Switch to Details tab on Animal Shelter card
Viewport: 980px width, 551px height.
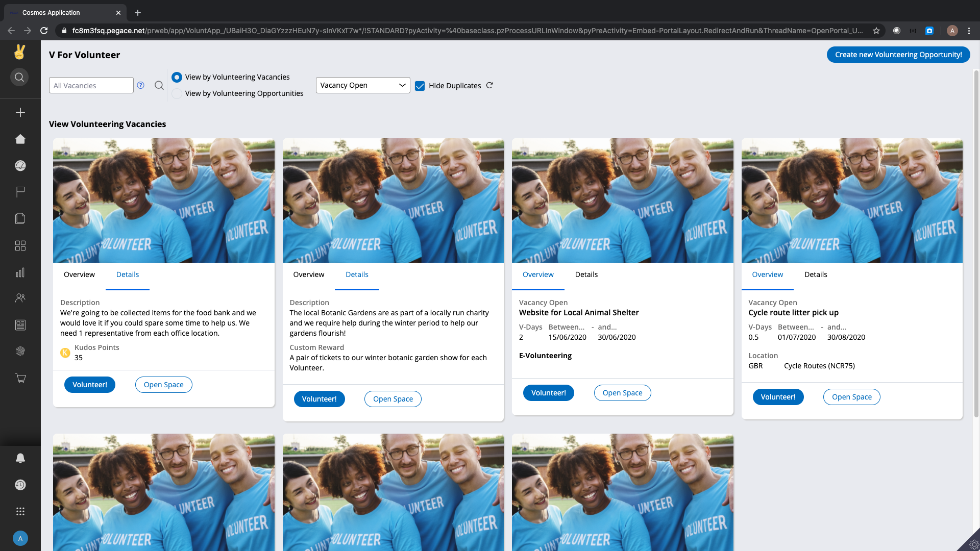[586, 274]
